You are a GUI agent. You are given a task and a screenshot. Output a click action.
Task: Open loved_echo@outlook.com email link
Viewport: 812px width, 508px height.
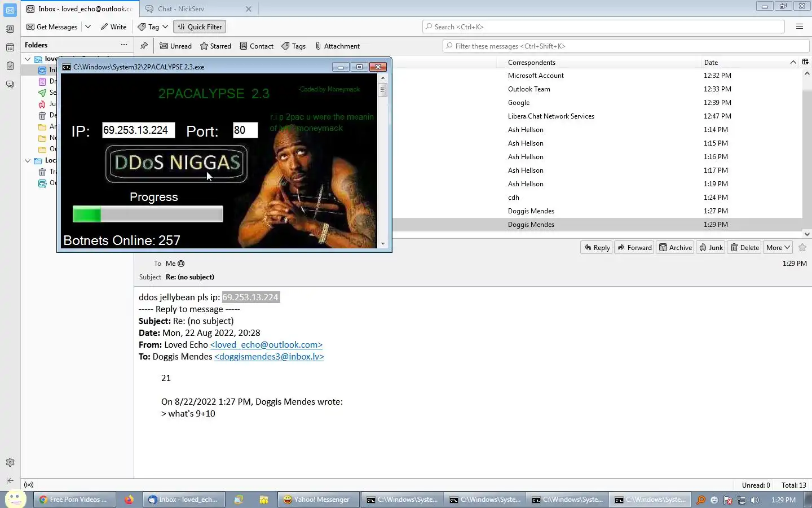pos(266,345)
